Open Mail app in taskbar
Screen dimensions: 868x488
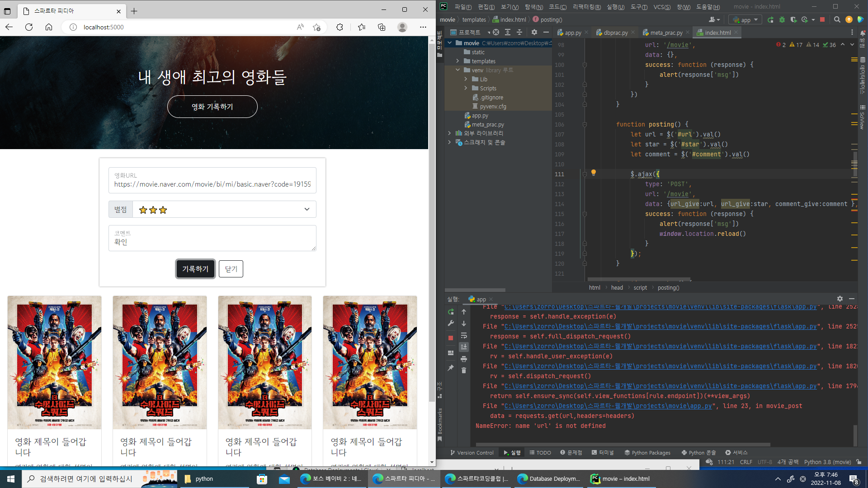[284, 479]
